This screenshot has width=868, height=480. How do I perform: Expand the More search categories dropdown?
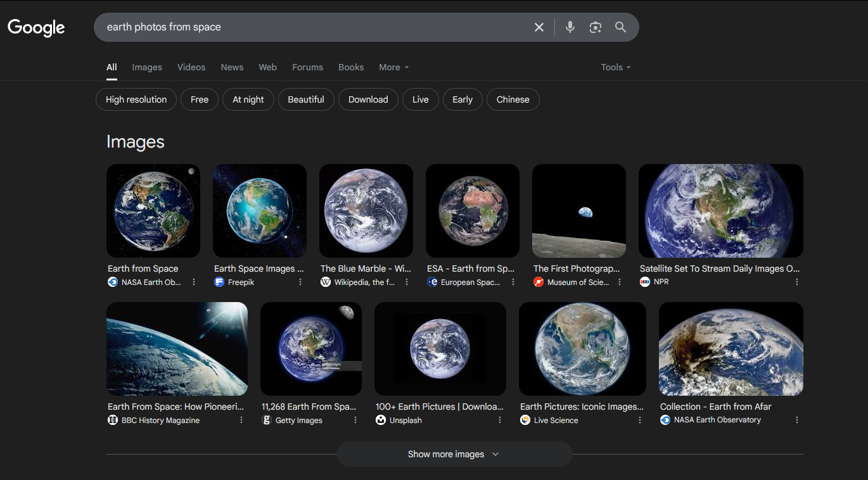[393, 67]
